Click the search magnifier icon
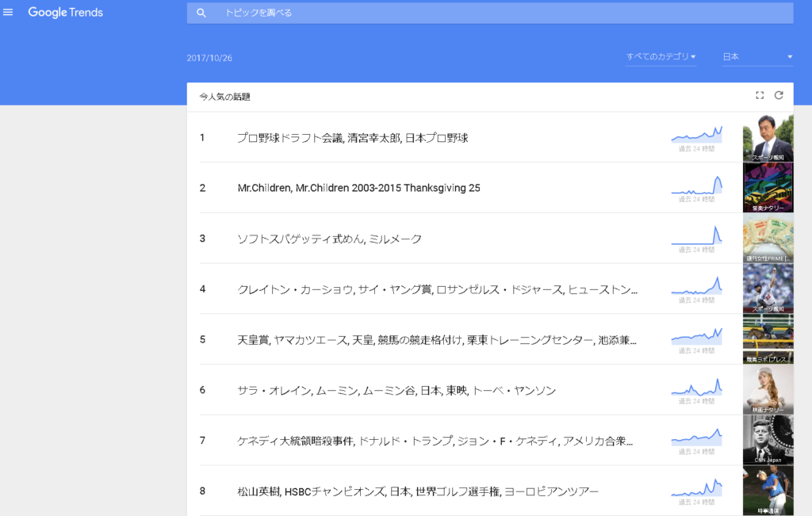812x516 pixels. [x=201, y=13]
